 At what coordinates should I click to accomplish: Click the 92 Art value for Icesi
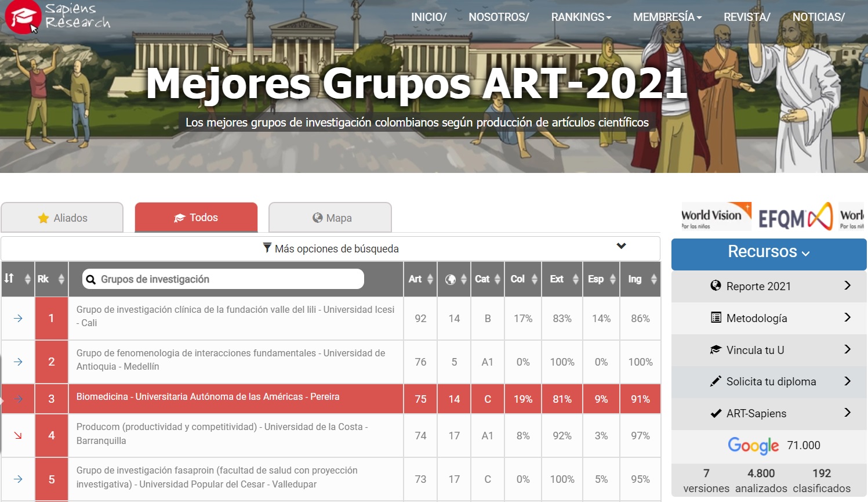421,319
